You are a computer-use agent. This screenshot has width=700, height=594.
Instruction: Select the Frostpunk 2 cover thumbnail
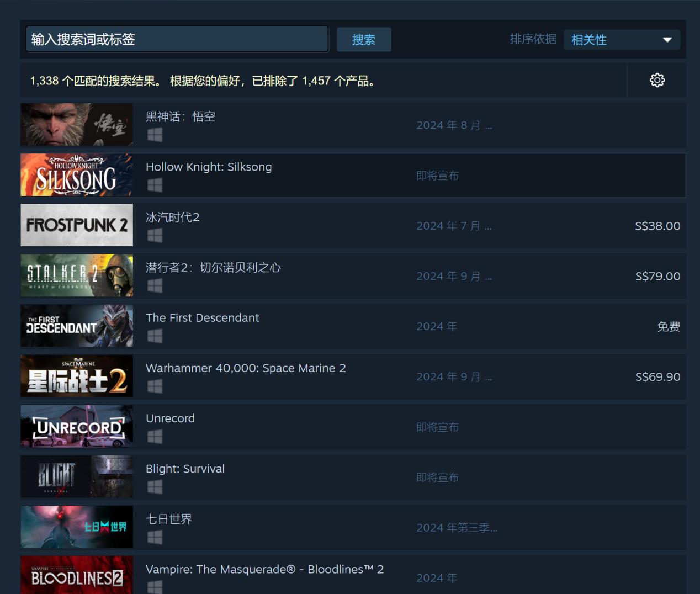pos(76,225)
